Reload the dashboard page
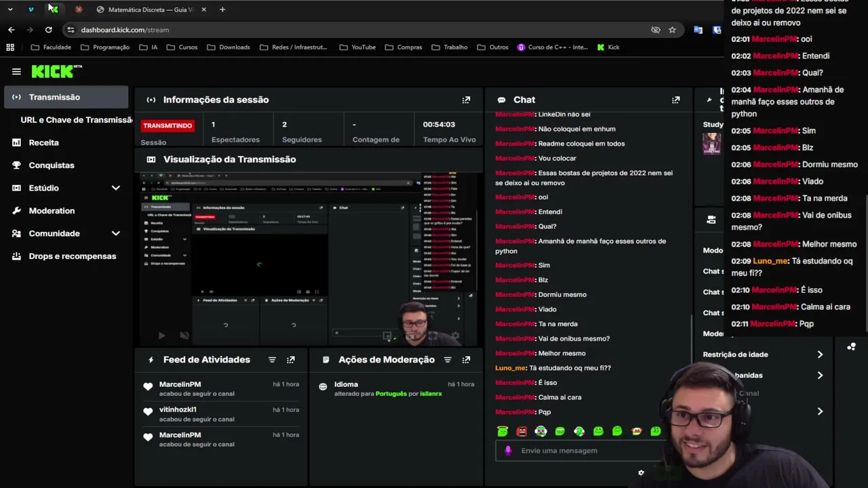 [x=48, y=30]
